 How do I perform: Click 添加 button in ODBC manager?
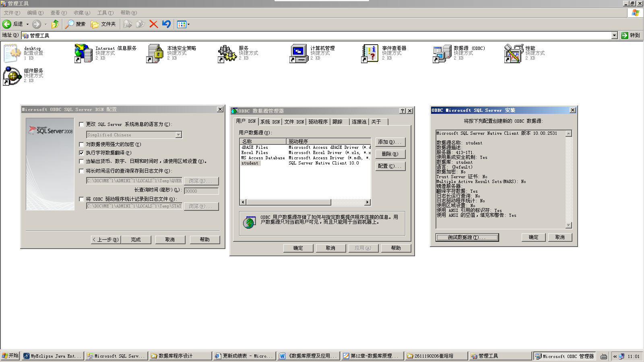[x=390, y=142]
